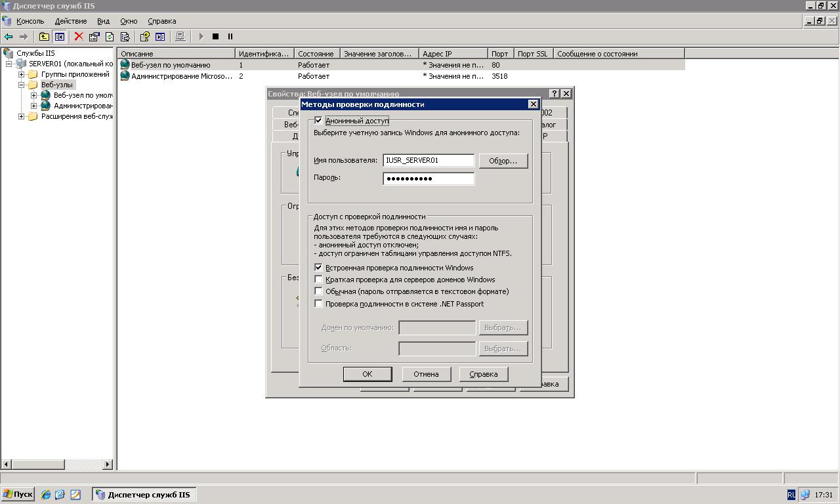Toggle the console tree show/hide icon
Screen dimensions: 840x504
(60, 37)
